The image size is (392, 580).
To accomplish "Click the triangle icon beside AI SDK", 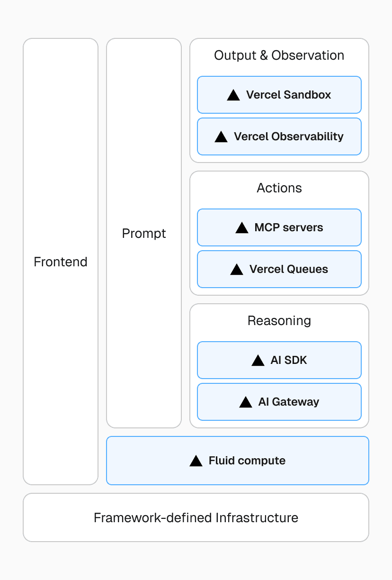I will (258, 361).
